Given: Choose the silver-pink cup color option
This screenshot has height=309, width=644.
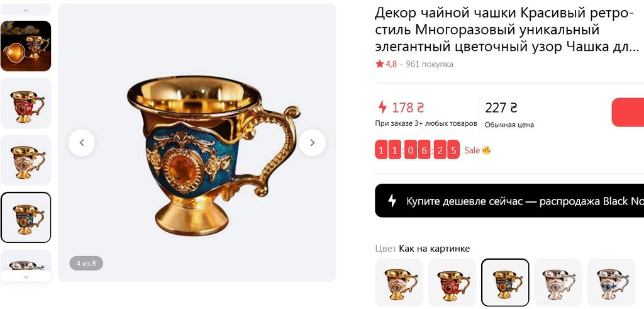Looking at the screenshot, I should [558, 283].
